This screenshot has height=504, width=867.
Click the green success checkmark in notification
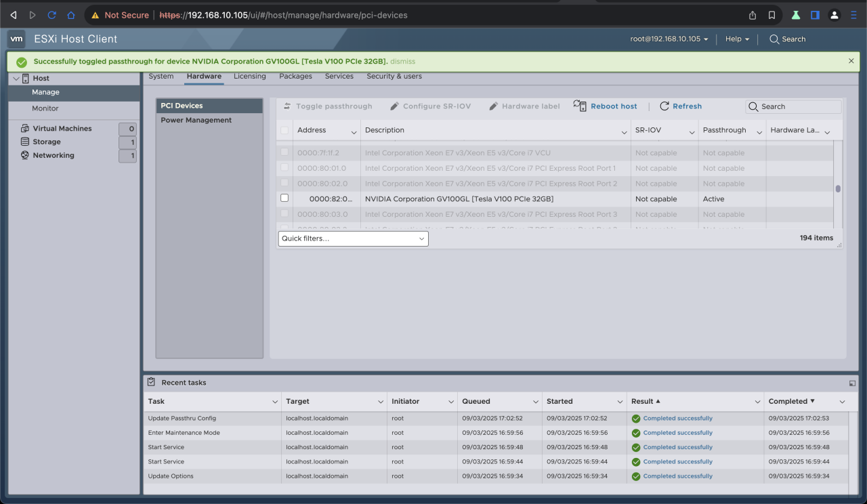point(22,62)
